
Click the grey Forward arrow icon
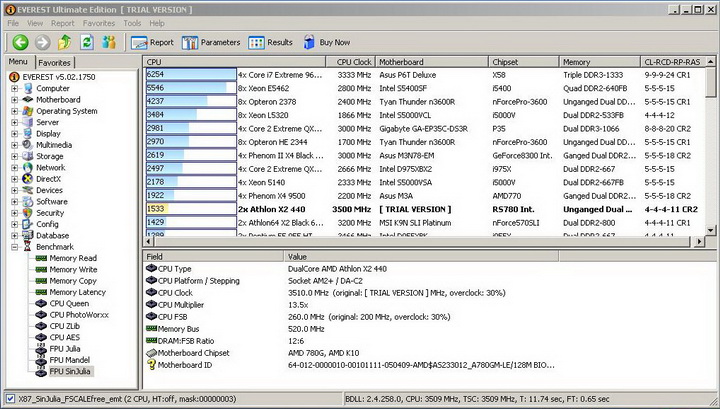click(x=42, y=42)
